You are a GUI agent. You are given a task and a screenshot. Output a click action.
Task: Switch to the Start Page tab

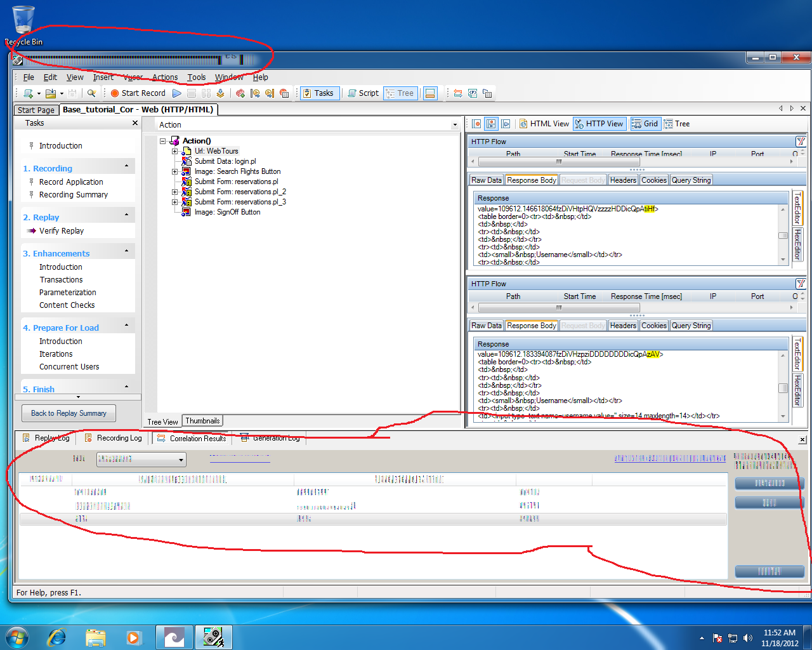[x=36, y=110]
